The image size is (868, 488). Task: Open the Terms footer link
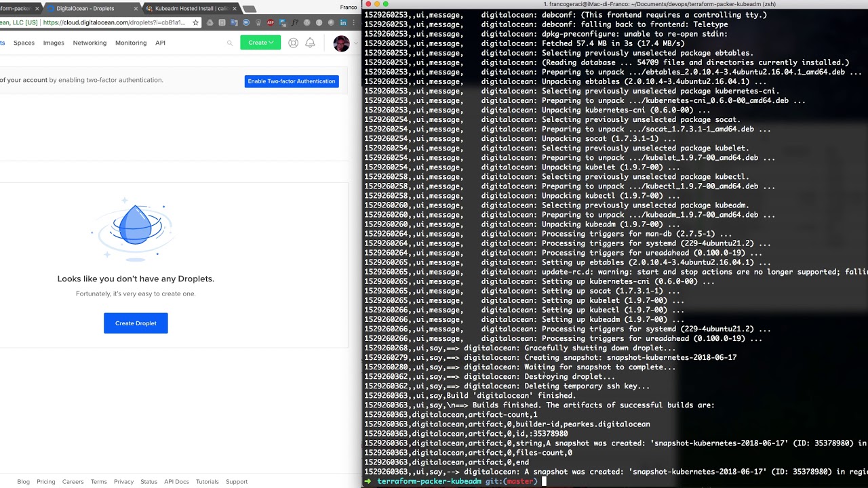pos(99,482)
